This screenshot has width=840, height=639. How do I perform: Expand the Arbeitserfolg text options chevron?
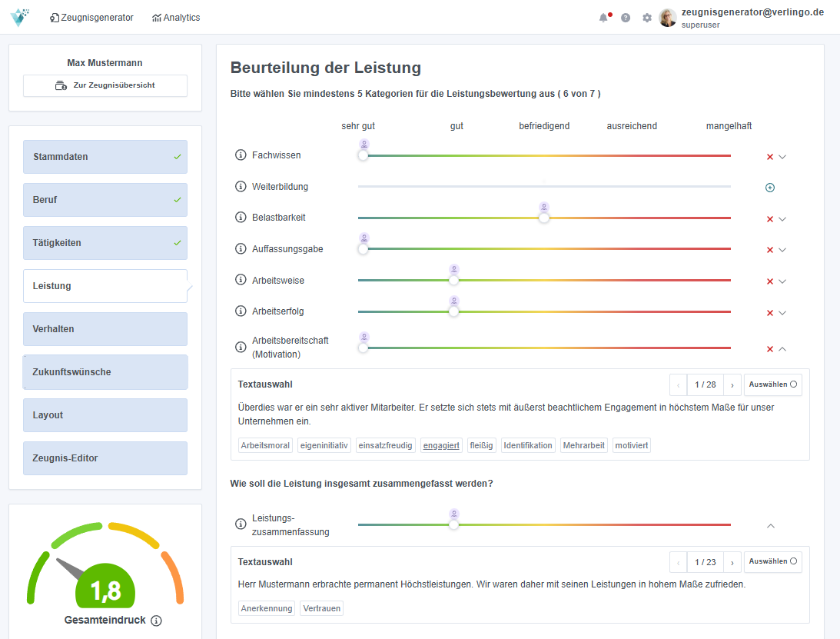pyautogui.click(x=782, y=313)
